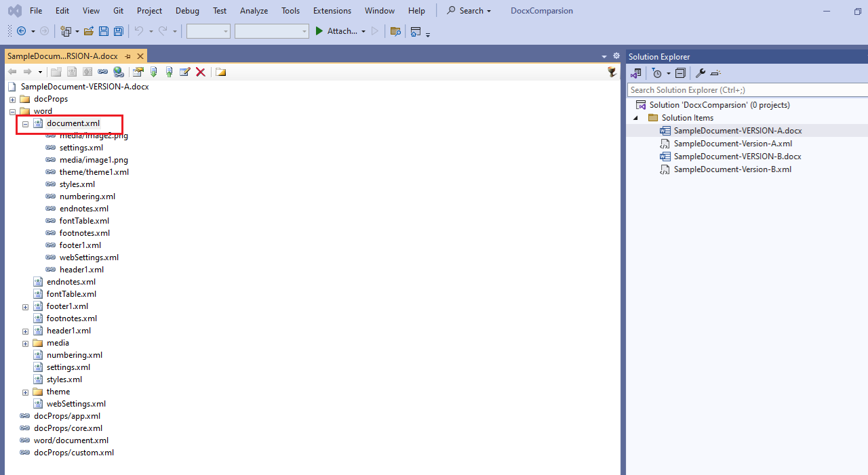Expand the docProps tree node
Screen dimensions: 868x475
click(12, 98)
